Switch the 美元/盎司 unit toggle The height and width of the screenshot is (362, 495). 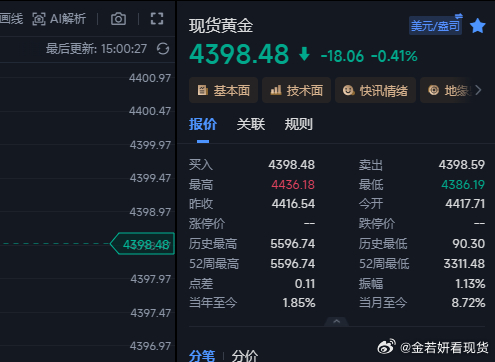click(436, 25)
